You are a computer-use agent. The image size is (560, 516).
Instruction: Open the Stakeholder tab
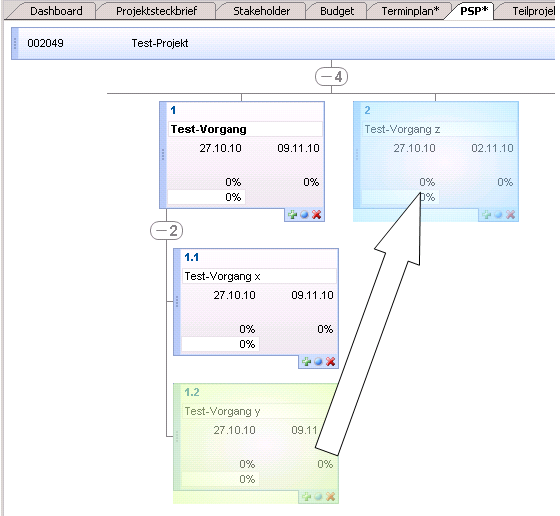tap(261, 11)
